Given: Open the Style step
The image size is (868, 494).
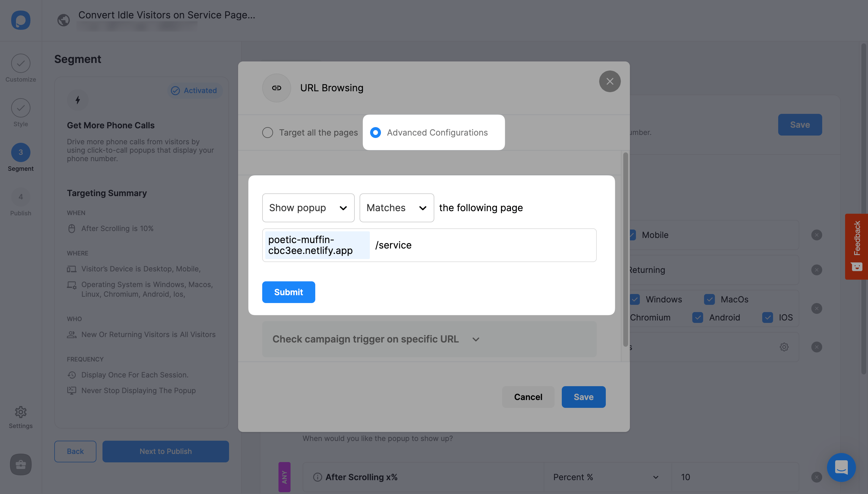Looking at the screenshot, I should (x=21, y=113).
